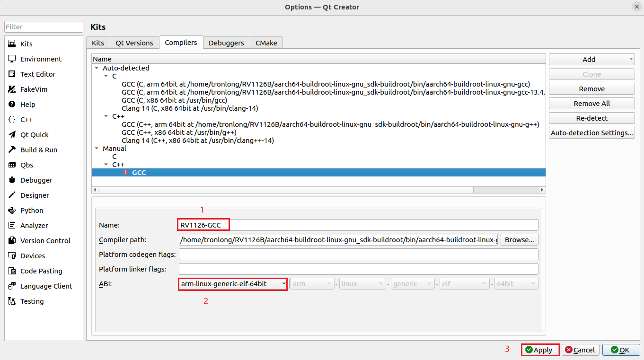Open the ABI combo box arm-linux-generic-elf-64bit
Viewport: 644px width, 360px height.
[x=233, y=284]
